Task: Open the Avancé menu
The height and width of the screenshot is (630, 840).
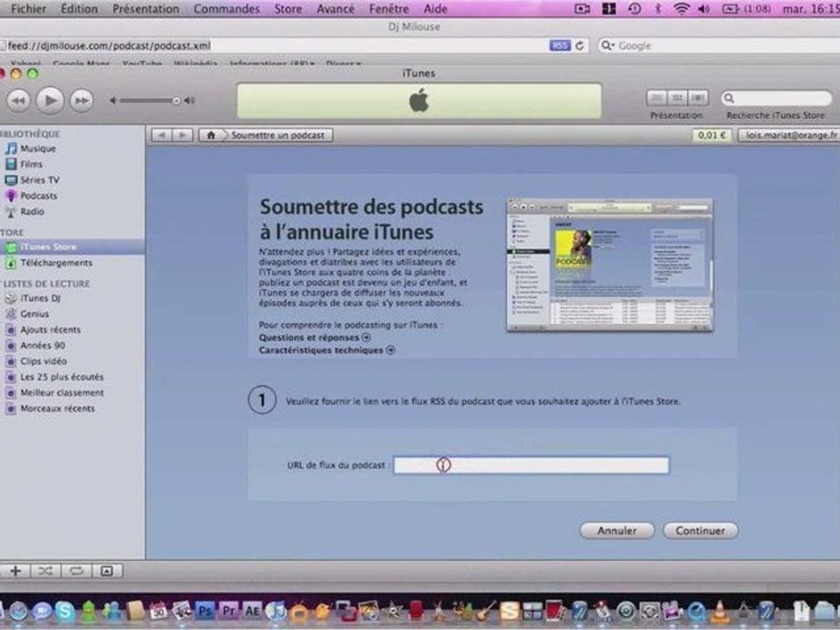Action: (x=335, y=9)
